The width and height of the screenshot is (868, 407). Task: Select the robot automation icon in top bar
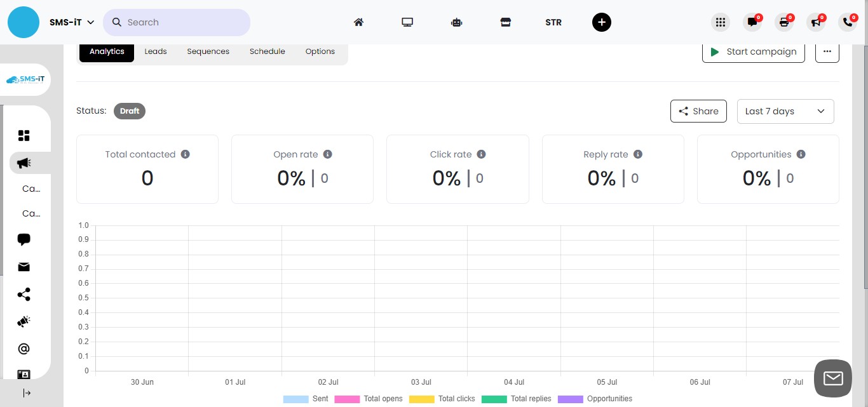[456, 22]
